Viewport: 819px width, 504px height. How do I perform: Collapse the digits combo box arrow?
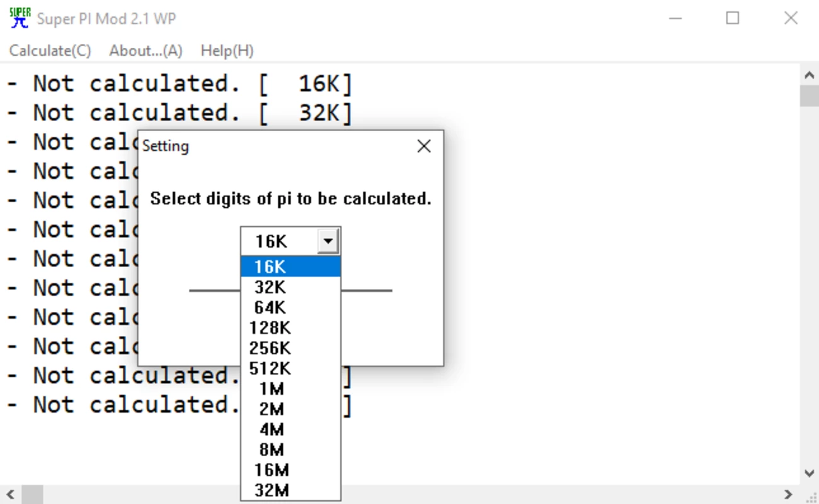click(328, 241)
